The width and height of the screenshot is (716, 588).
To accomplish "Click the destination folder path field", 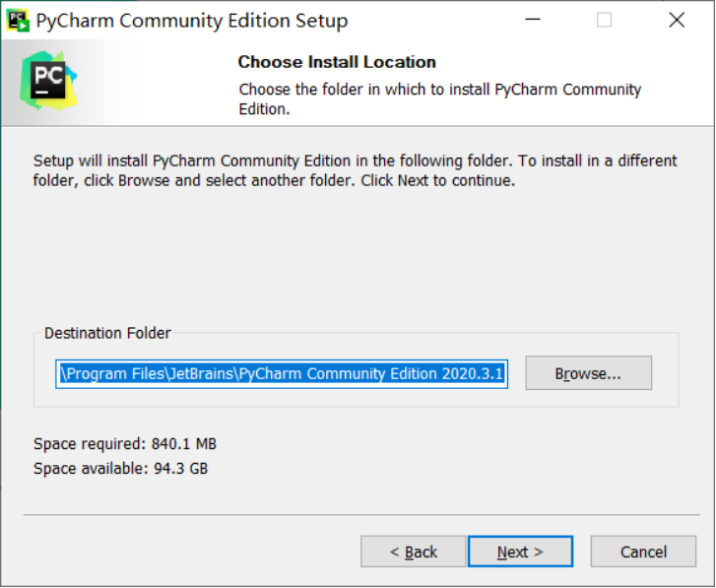I will (282, 373).
